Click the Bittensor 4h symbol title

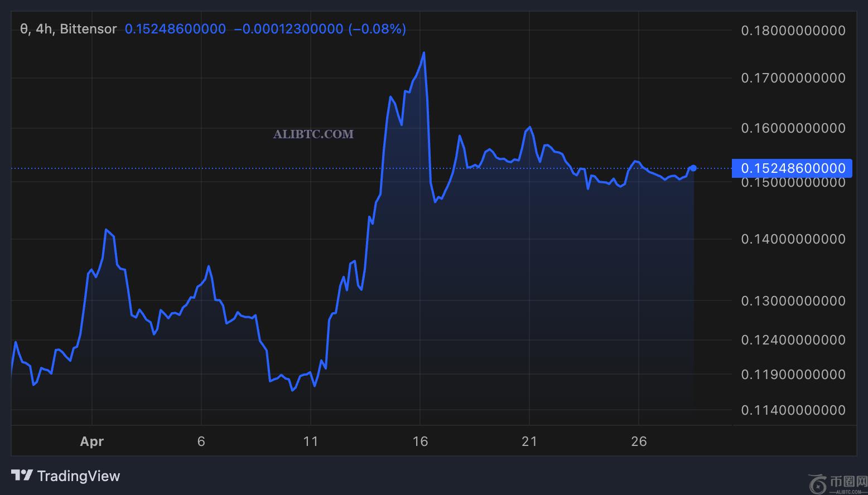68,29
